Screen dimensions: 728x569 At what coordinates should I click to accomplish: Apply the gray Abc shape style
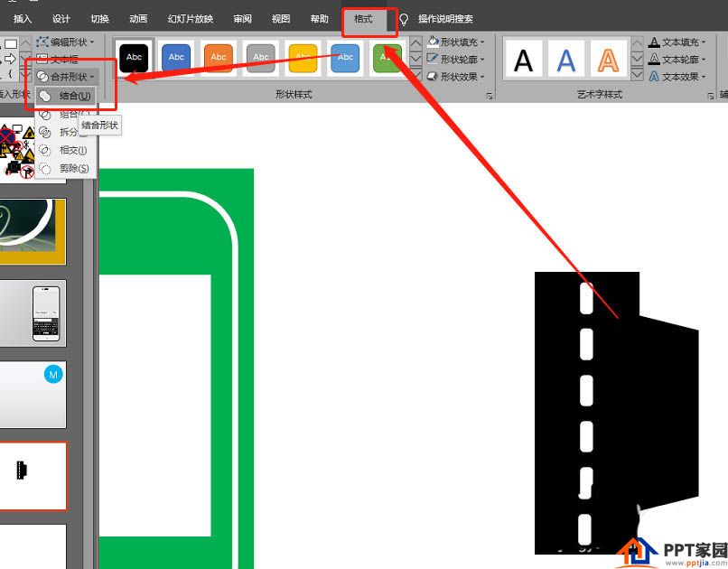[x=261, y=58]
